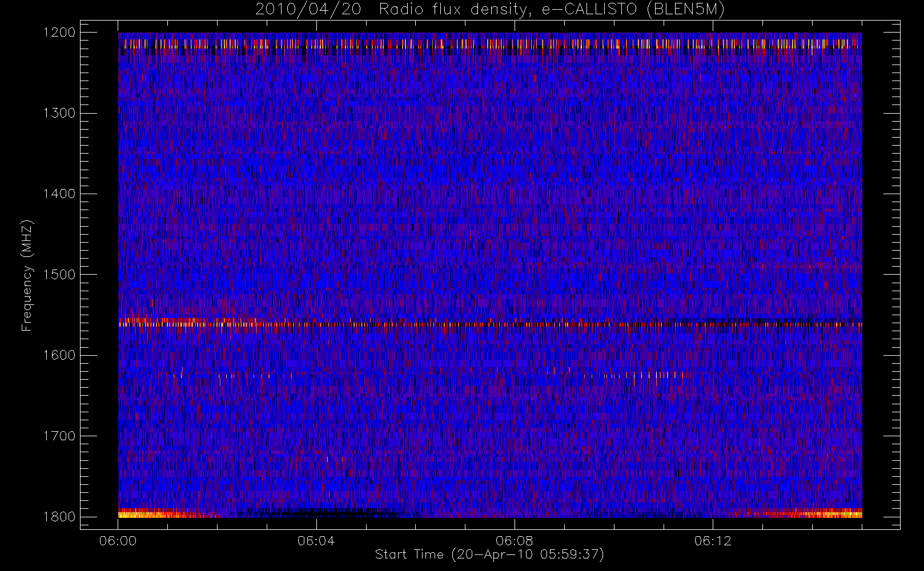Image resolution: width=924 pixels, height=571 pixels.
Task: Click the plot title 'Radio flux density, e-CALLISTO (BLEN5M)'
Action: pyautogui.click(x=552, y=10)
